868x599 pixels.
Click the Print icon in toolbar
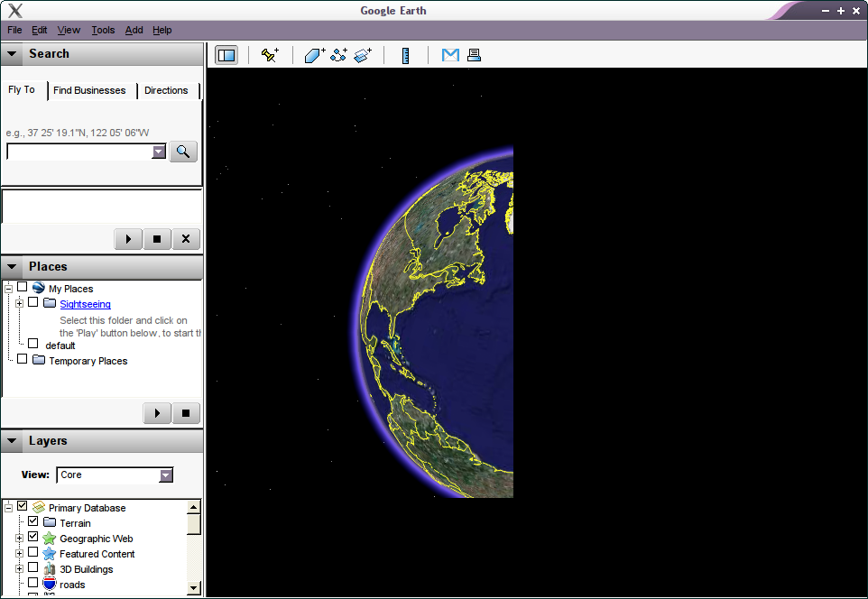click(x=474, y=55)
